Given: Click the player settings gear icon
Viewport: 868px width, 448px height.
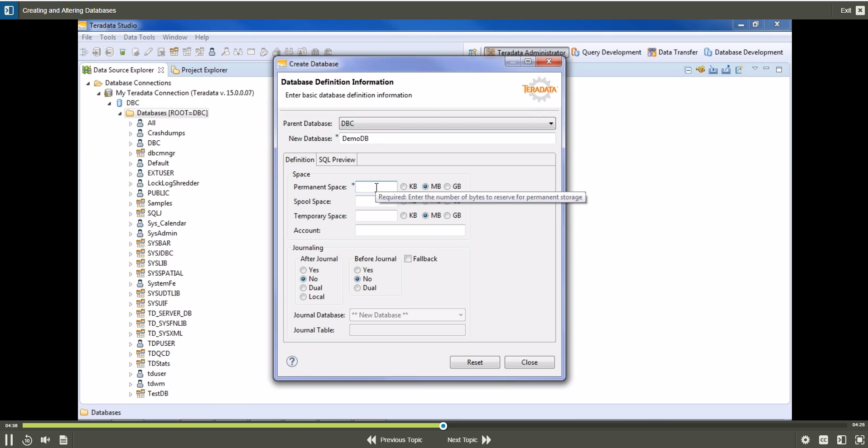Looking at the screenshot, I should click(806, 439).
